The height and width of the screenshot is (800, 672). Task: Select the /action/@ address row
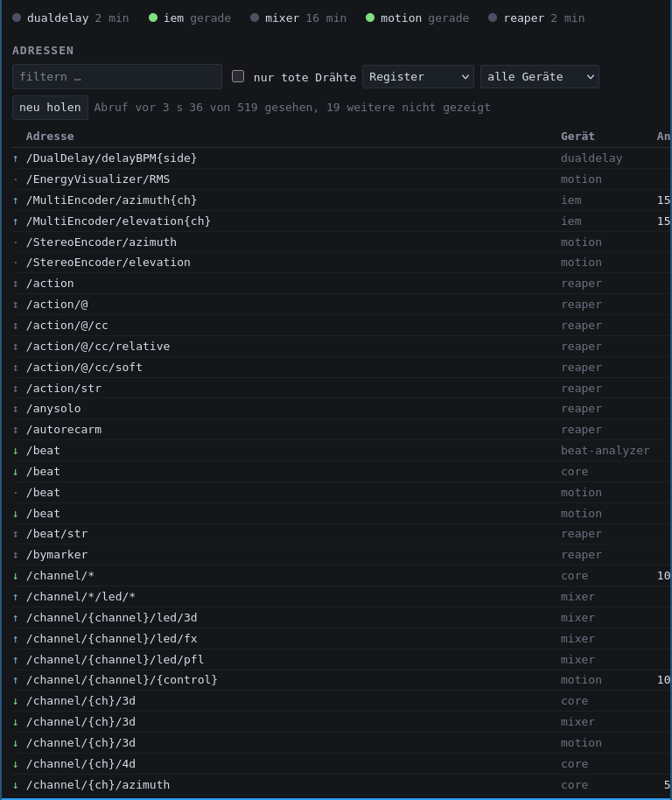(341, 304)
